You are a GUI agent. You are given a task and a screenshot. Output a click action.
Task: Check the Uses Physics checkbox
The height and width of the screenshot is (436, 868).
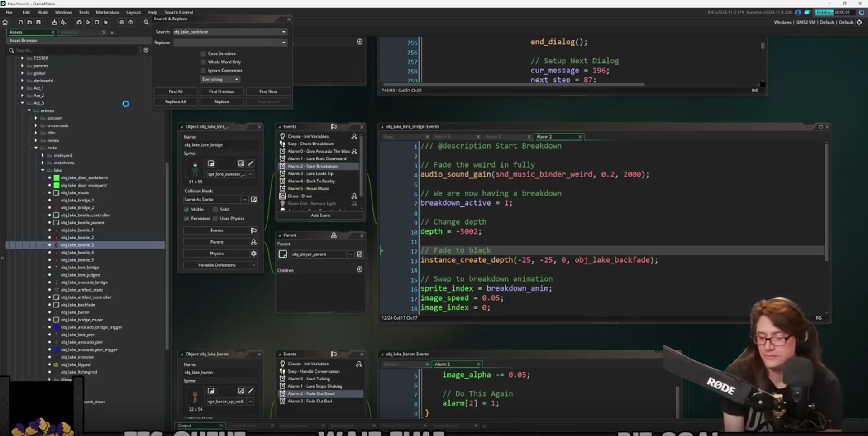pos(215,219)
